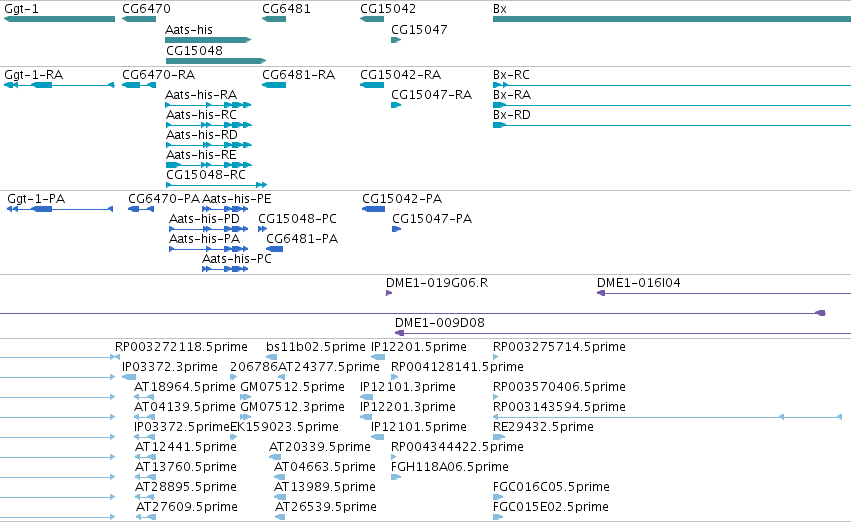Select EST AT12441.5prime
This screenshot has width=851, height=522.
coord(186,447)
